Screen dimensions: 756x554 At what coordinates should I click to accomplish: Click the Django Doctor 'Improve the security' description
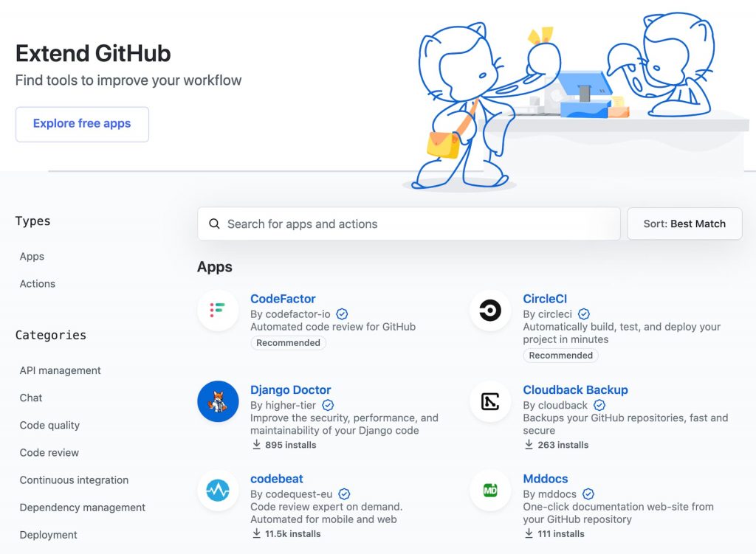(344, 424)
